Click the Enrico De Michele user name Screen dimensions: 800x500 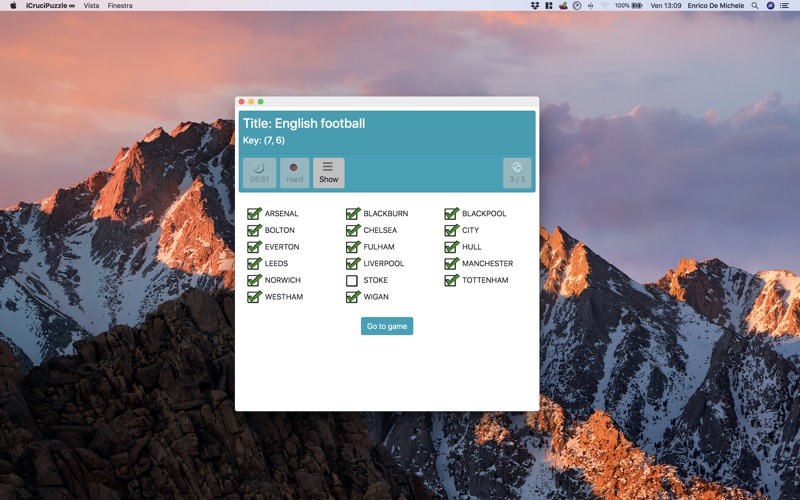[x=715, y=6]
